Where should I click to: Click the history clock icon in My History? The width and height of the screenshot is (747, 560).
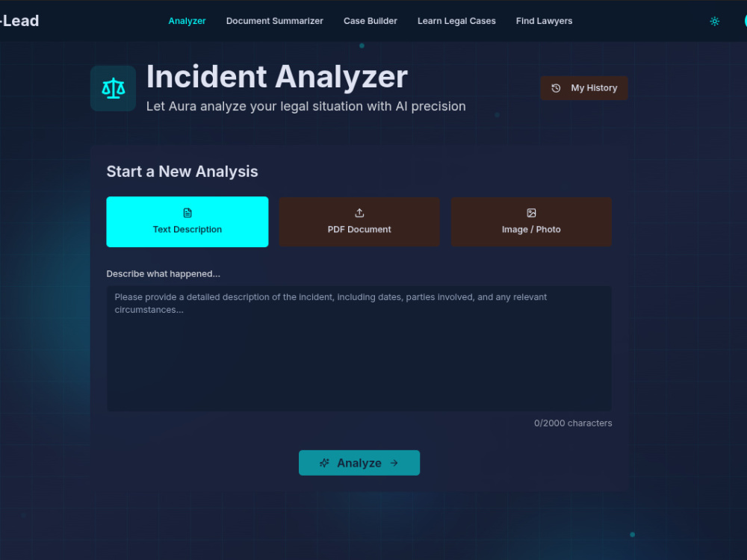[556, 88]
